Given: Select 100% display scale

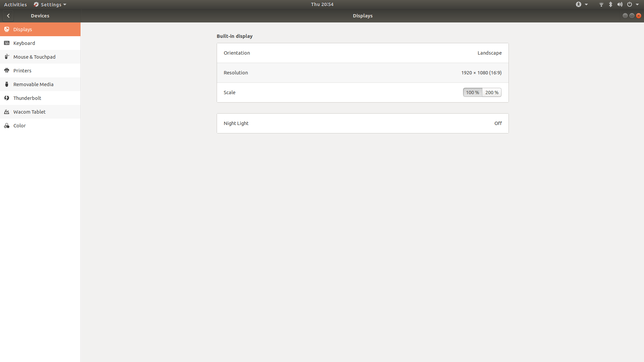Looking at the screenshot, I should tap(473, 92).
